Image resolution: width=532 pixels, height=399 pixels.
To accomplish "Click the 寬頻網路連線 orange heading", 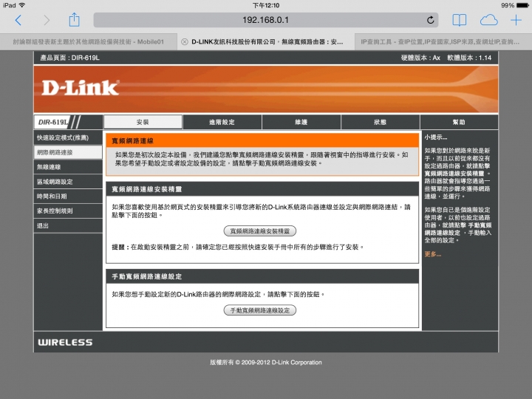I will (x=133, y=141).
